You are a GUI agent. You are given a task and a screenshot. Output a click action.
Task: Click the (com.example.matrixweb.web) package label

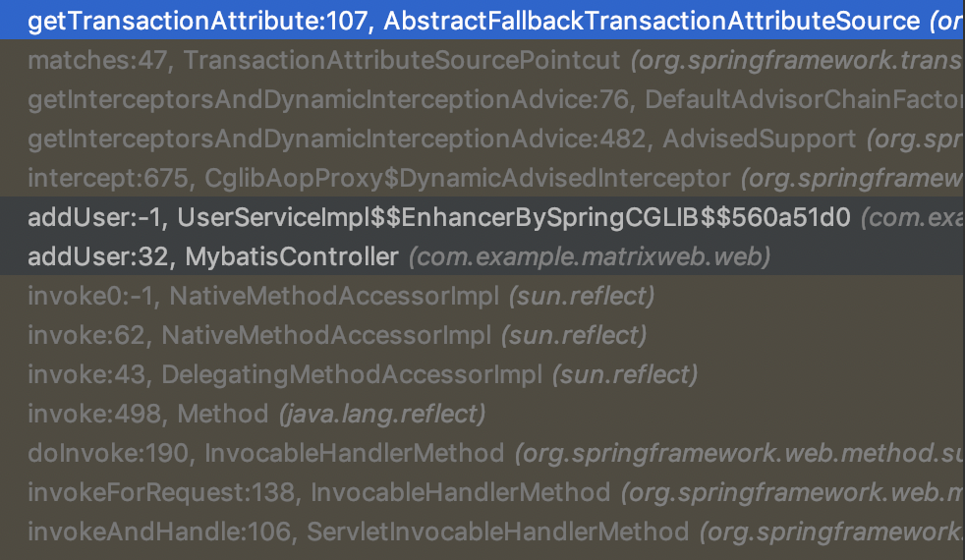590,257
